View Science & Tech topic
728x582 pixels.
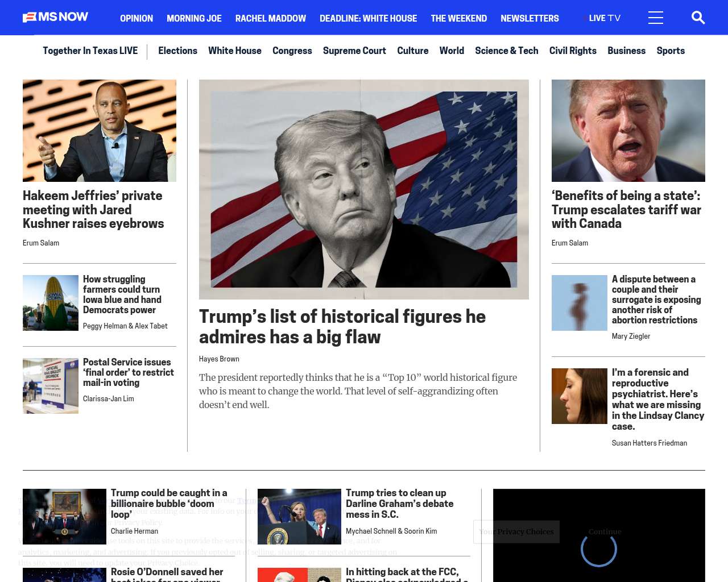pos(507,51)
